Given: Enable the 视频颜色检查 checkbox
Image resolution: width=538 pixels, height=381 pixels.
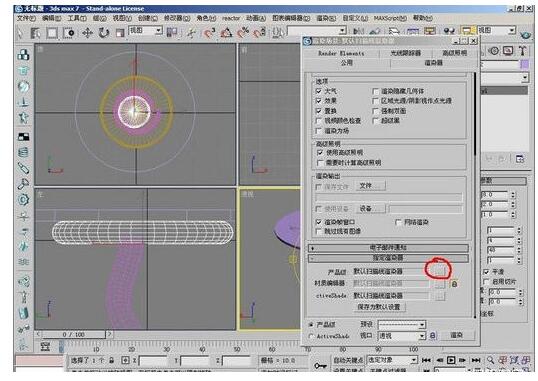Looking at the screenshot, I should pos(318,120).
